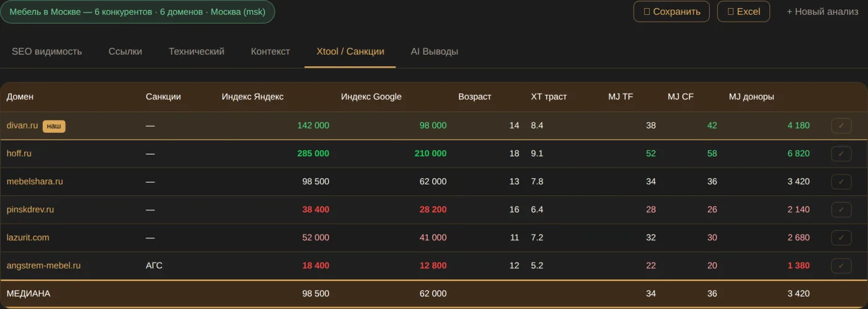Select the 210 000 Google index value

[x=430, y=153]
